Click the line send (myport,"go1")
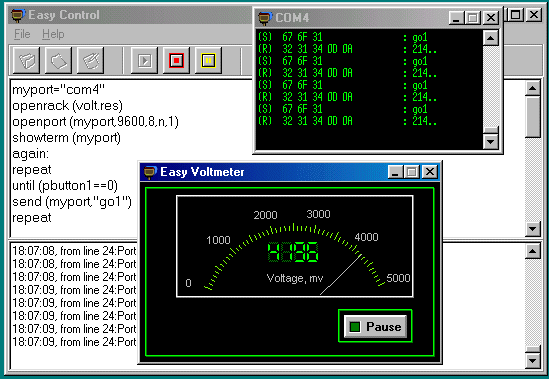The height and width of the screenshot is (379, 549). (72, 202)
